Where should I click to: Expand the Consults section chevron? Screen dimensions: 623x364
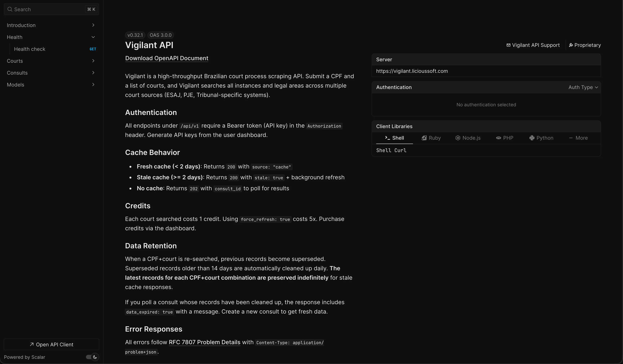click(93, 73)
